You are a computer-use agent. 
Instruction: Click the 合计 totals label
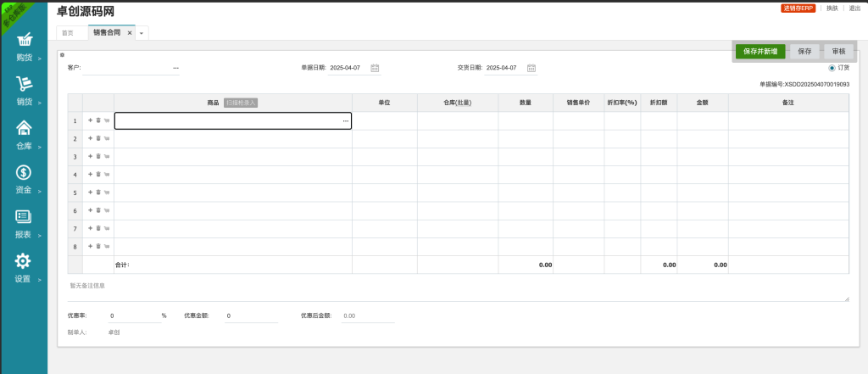[122, 265]
